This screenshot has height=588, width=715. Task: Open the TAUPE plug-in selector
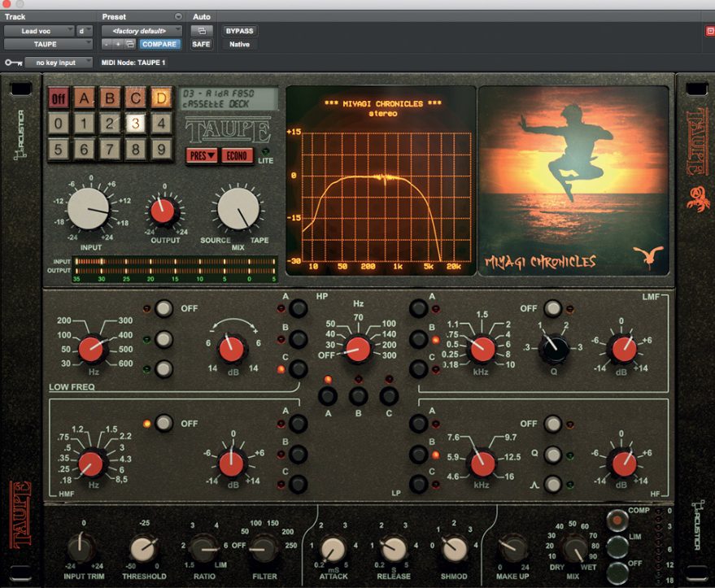(48, 44)
